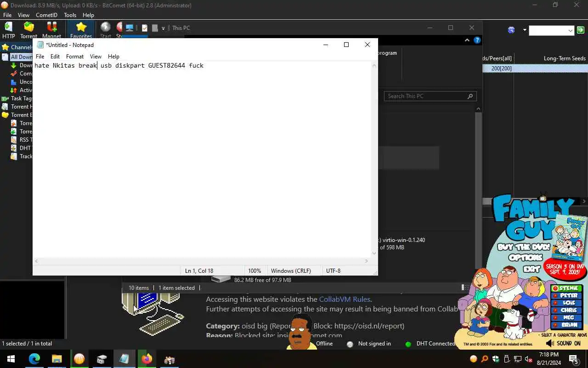Click Exit in Family Guy widget

pos(531,268)
